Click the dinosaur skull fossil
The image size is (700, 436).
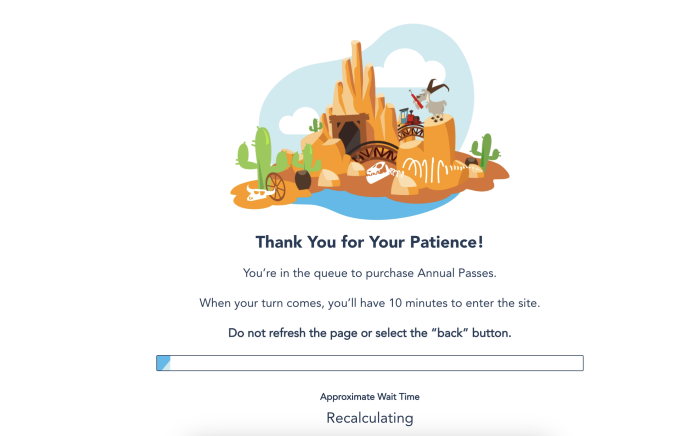[x=379, y=172]
